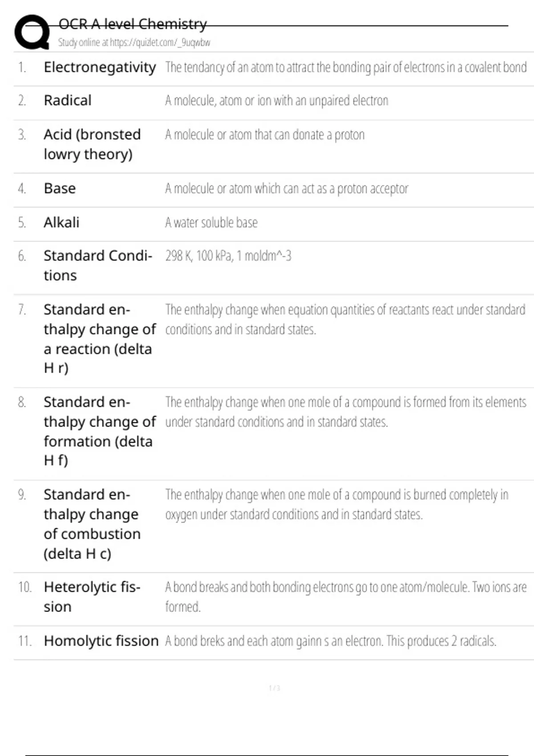
Task: Select the Alkali term
Action: pyautogui.click(x=61, y=222)
